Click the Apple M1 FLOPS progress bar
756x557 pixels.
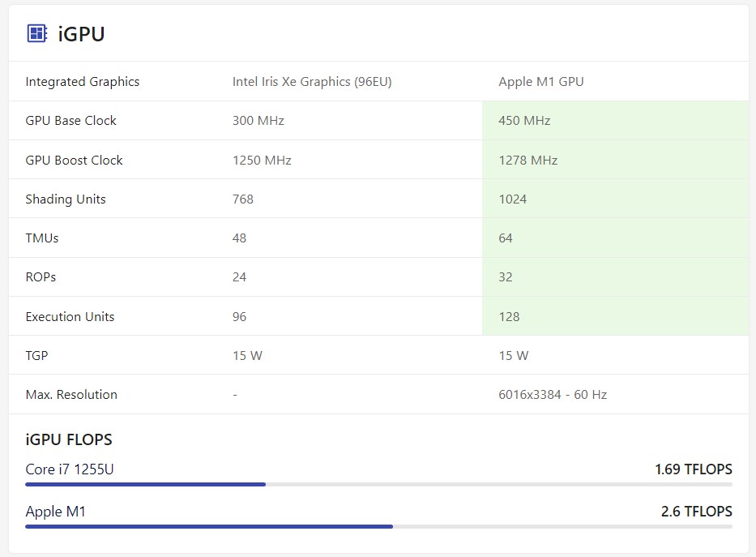[378, 526]
